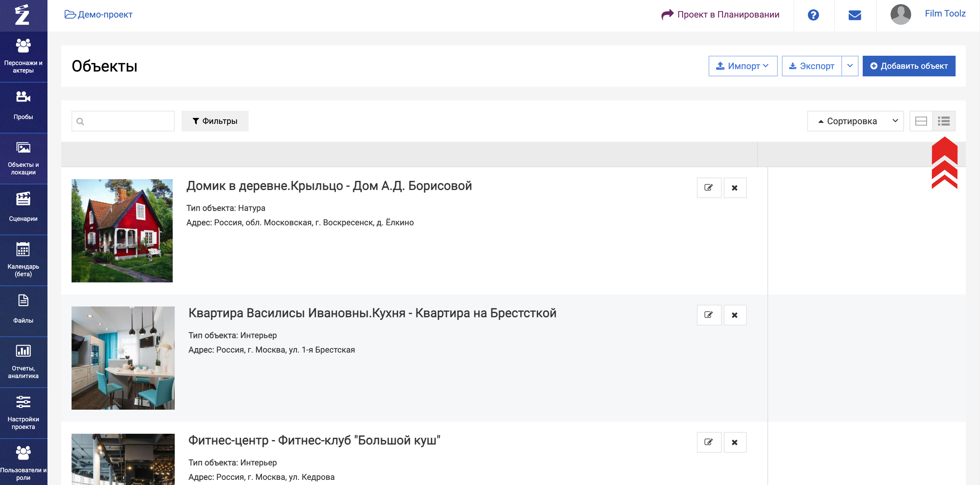Open red house thumbnail image
Screen dimensions: 980x485
tap(122, 230)
